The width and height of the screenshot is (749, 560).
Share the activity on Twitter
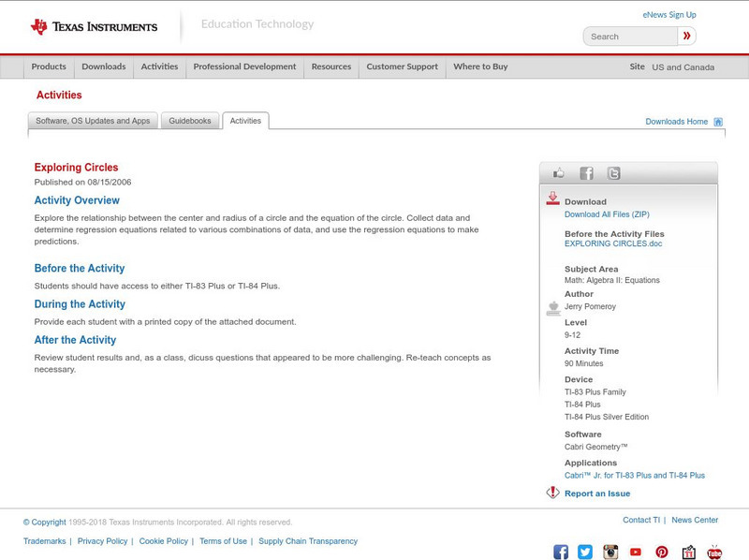(x=614, y=172)
